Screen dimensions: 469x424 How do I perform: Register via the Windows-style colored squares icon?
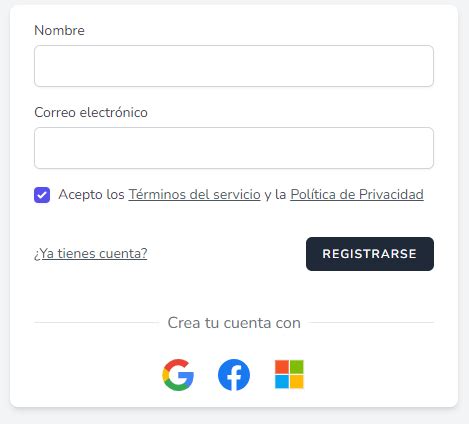click(289, 374)
